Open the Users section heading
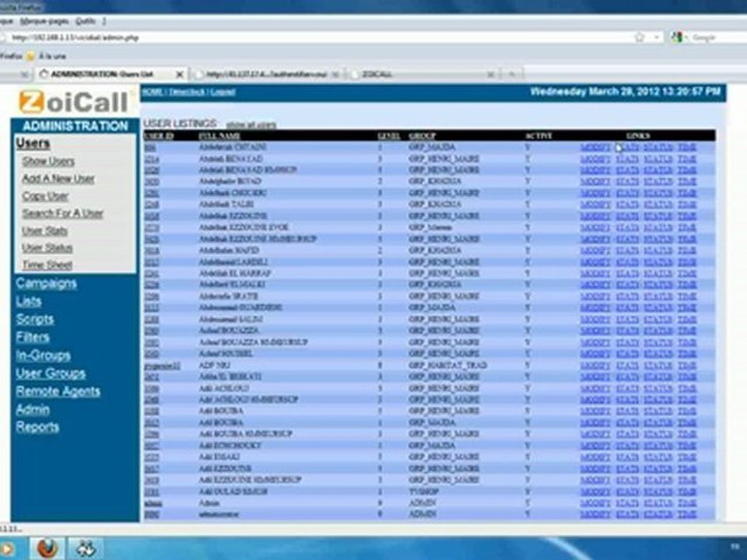The width and height of the screenshot is (747, 560). coord(33,143)
